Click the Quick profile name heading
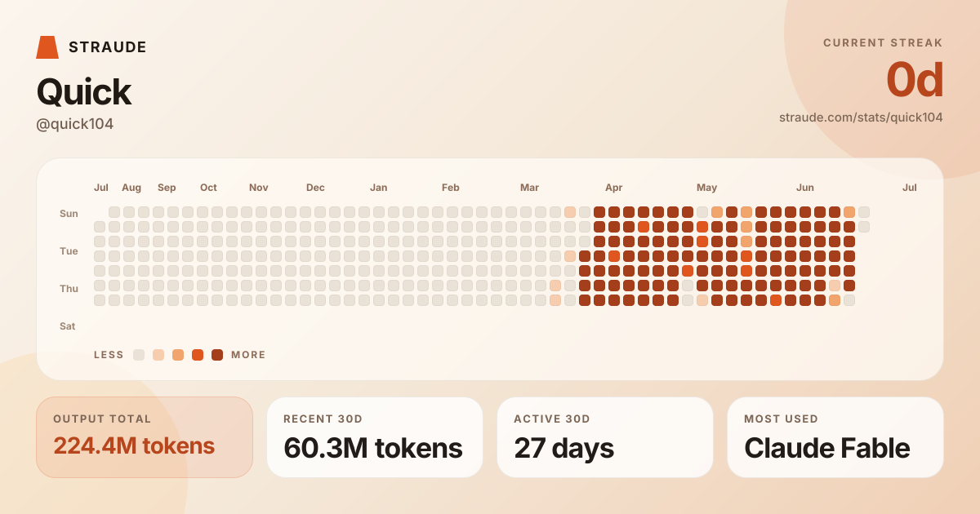 coord(84,92)
